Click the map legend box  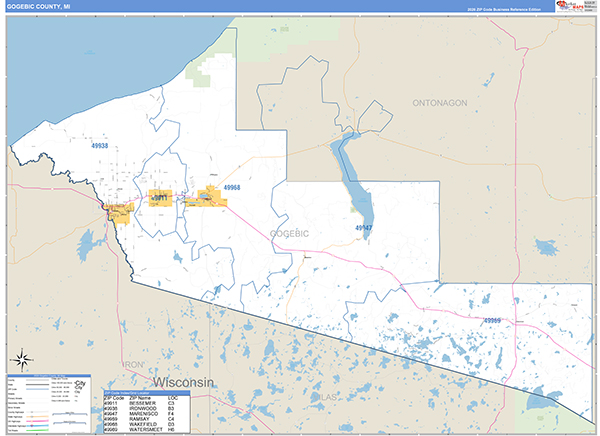[49, 404]
